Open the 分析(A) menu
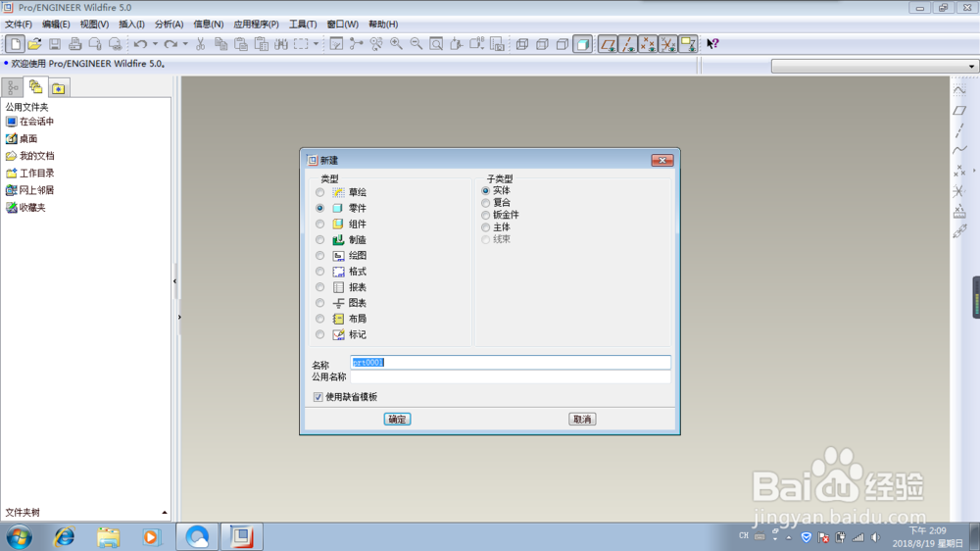980x551 pixels. pos(169,25)
